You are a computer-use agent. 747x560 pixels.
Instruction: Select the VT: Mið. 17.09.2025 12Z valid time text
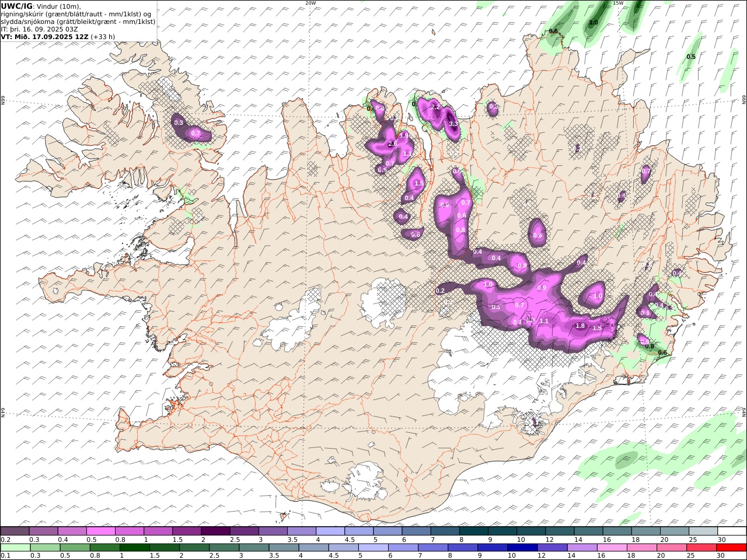pyautogui.click(x=44, y=36)
